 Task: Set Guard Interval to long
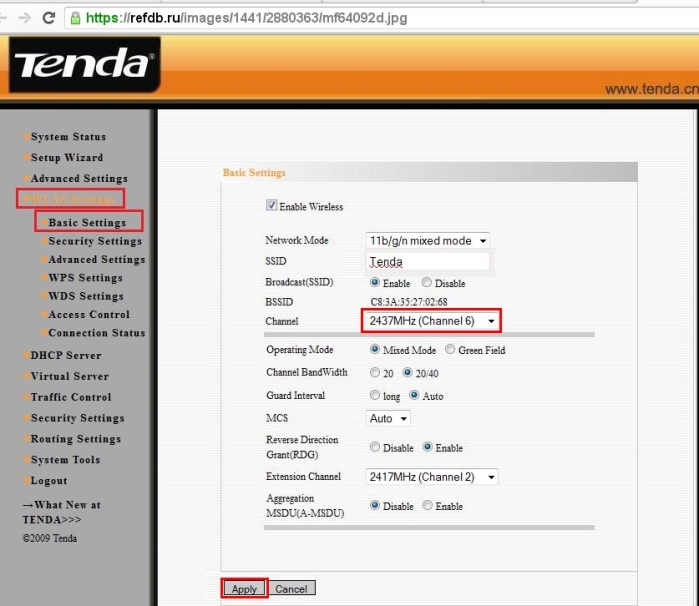374,395
